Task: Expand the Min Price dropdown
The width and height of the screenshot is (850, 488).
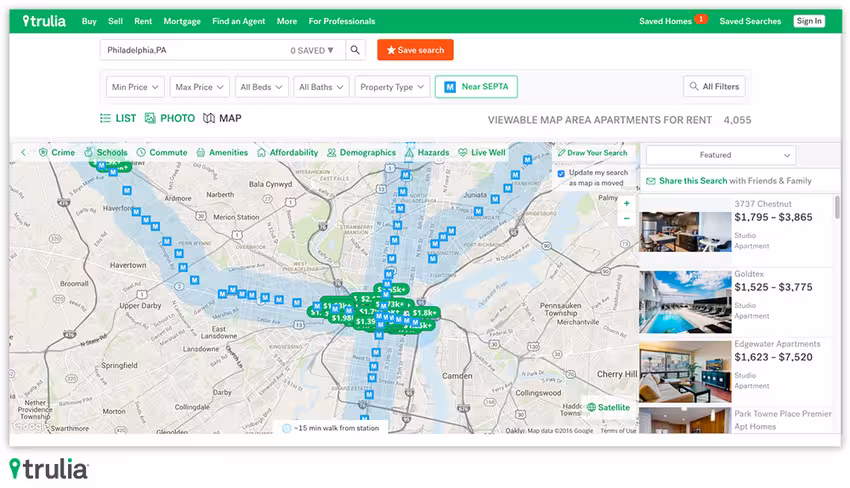Action: [x=135, y=87]
